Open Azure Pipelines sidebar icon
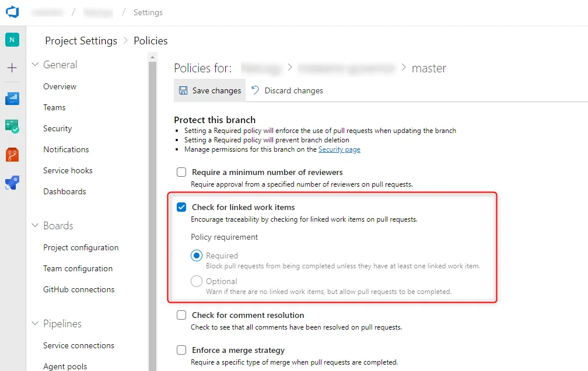This screenshot has width=588, height=371. [x=12, y=183]
